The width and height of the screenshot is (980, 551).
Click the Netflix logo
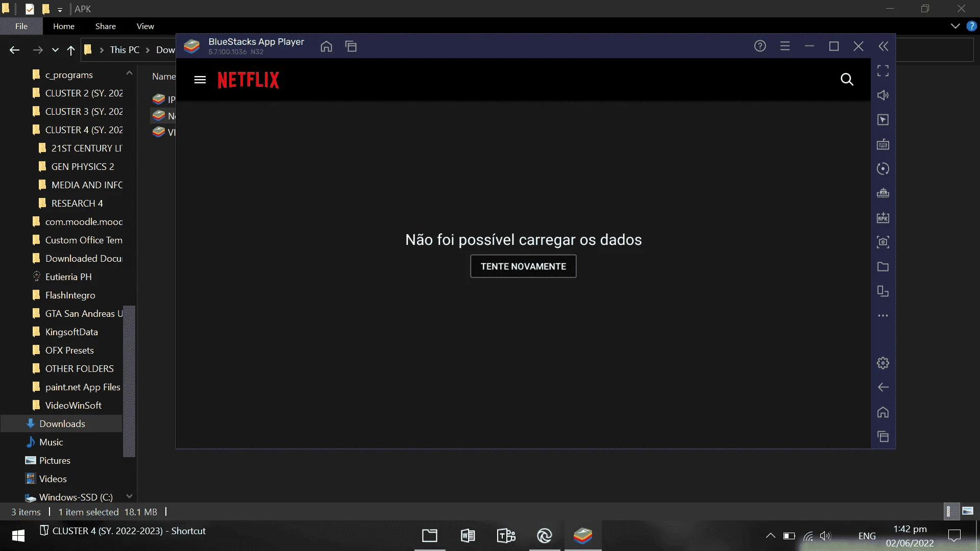(249, 80)
